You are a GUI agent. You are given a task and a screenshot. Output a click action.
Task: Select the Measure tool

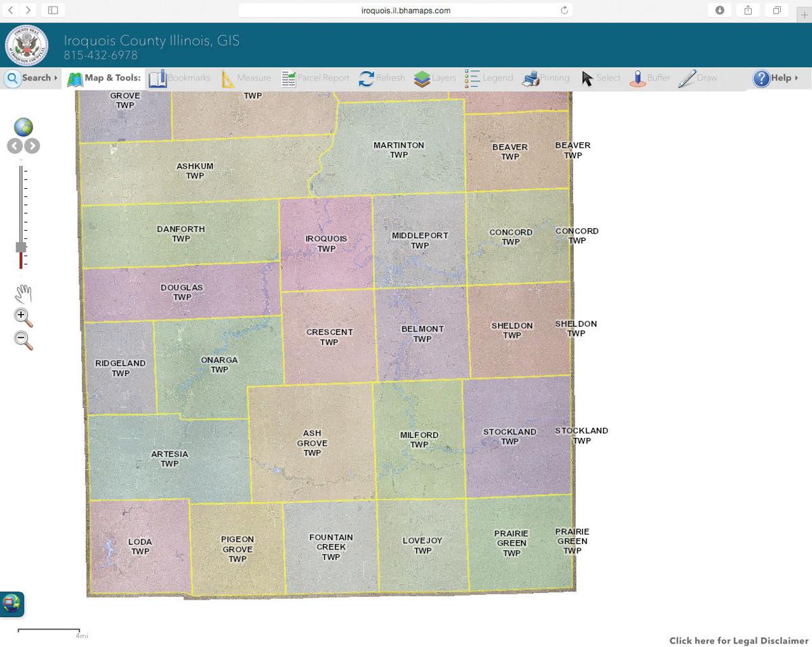tap(246, 78)
